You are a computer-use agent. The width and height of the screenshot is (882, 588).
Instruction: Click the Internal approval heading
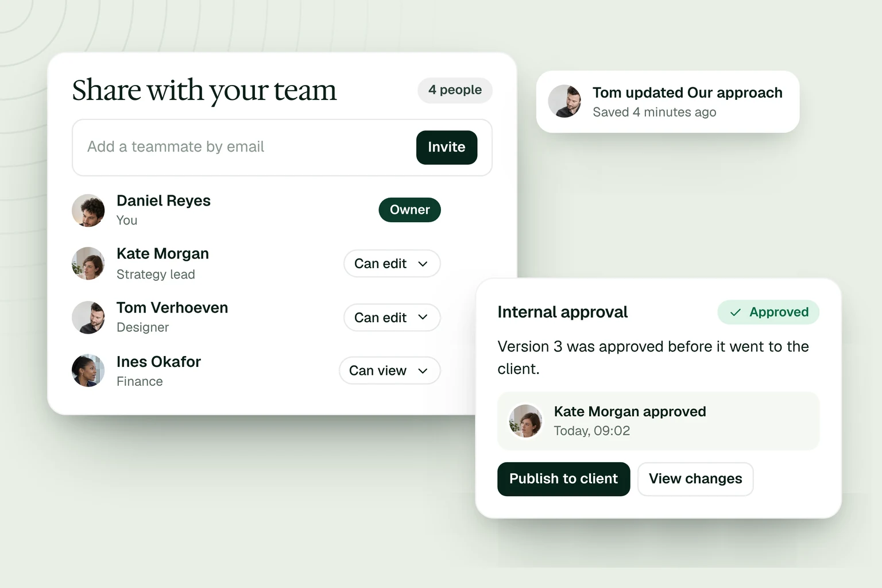563,312
